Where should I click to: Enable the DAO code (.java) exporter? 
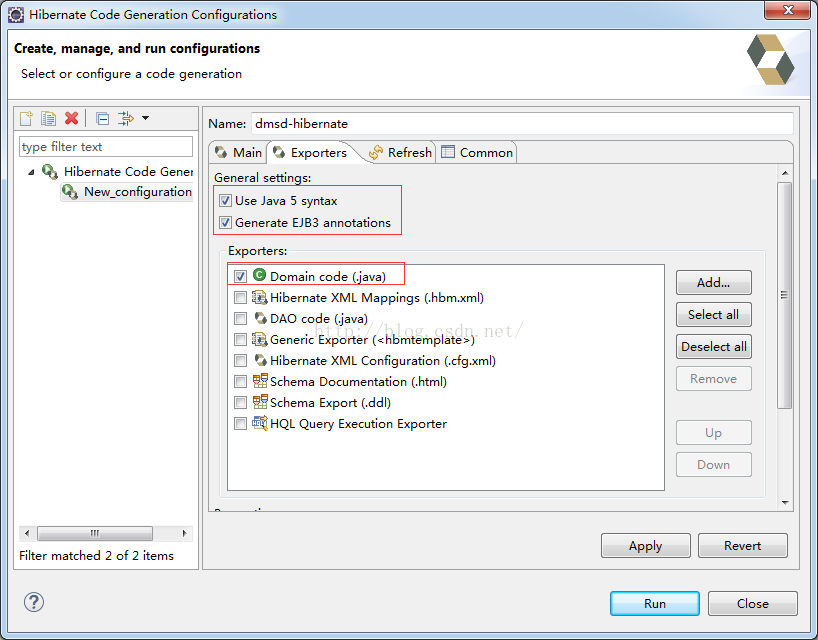240,318
